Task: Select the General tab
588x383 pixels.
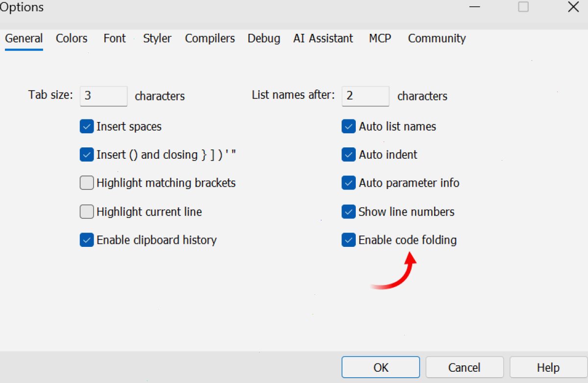Action: point(24,38)
